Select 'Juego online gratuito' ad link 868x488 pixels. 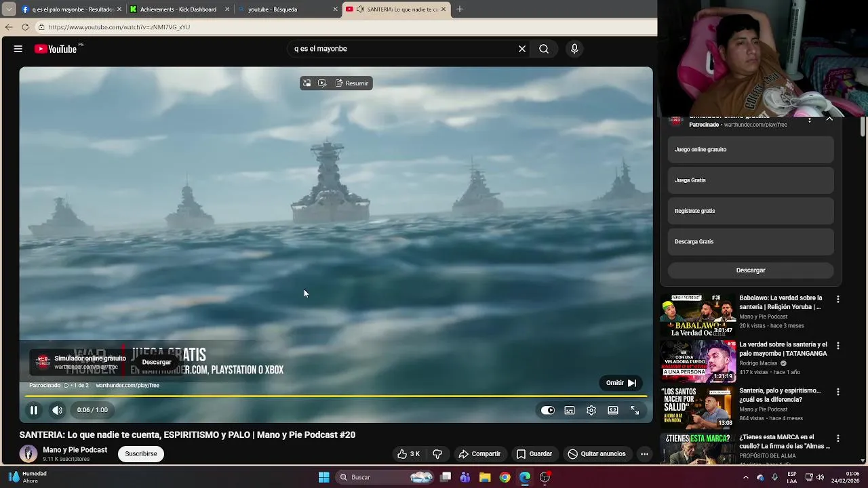tap(751, 150)
